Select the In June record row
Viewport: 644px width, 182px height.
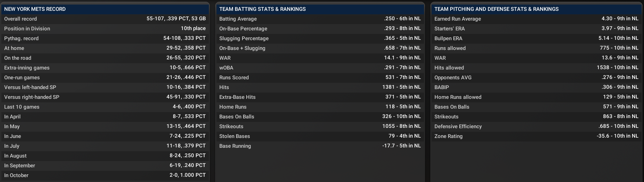click(105, 136)
